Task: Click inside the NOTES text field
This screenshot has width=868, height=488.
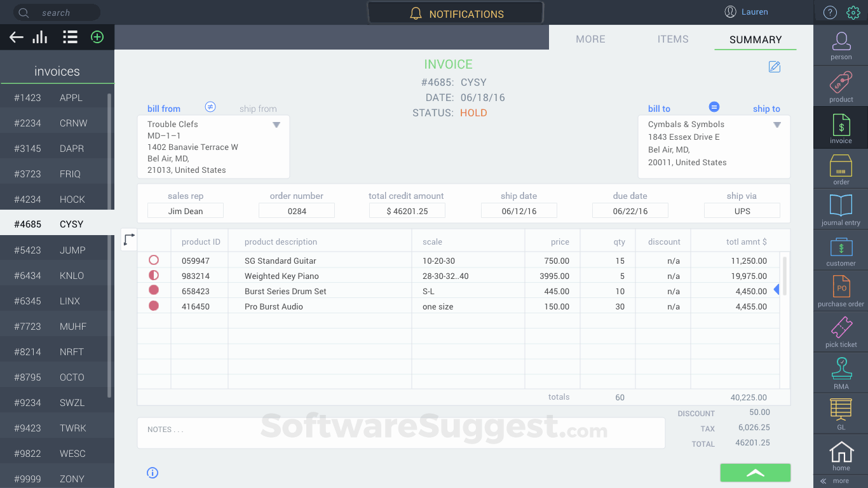Action: click(x=402, y=433)
